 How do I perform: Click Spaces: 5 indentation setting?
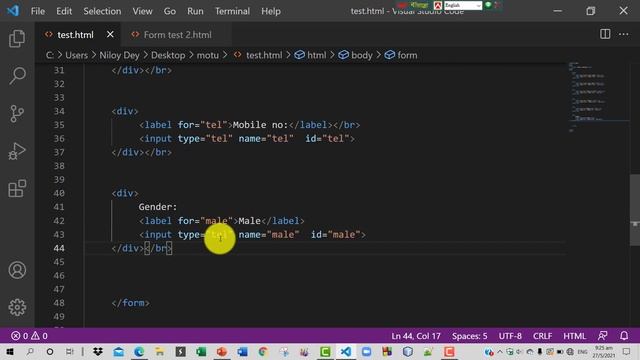click(469, 336)
